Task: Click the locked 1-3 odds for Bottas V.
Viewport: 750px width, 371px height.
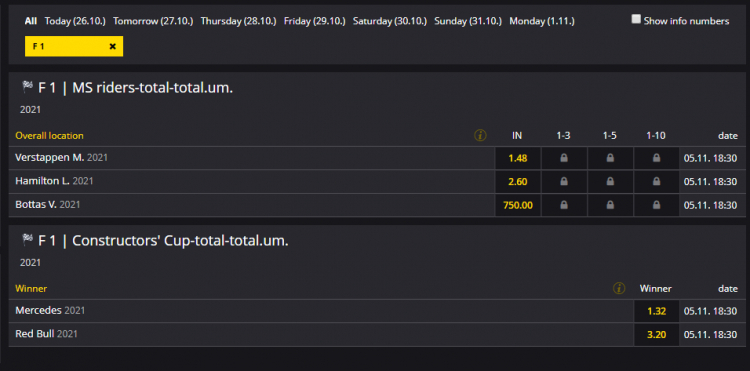Action: tap(563, 205)
